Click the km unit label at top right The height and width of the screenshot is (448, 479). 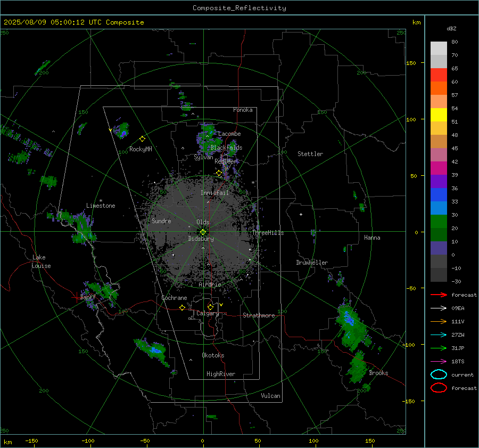click(416, 22)
